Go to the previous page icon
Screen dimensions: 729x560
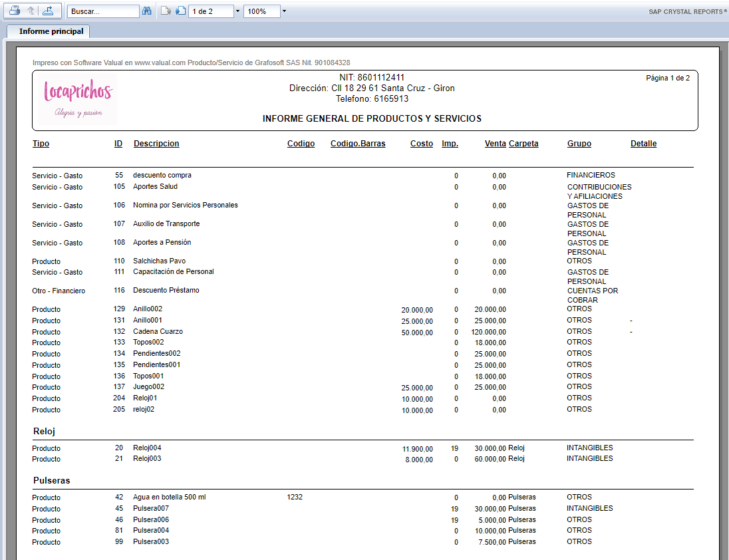166,11
